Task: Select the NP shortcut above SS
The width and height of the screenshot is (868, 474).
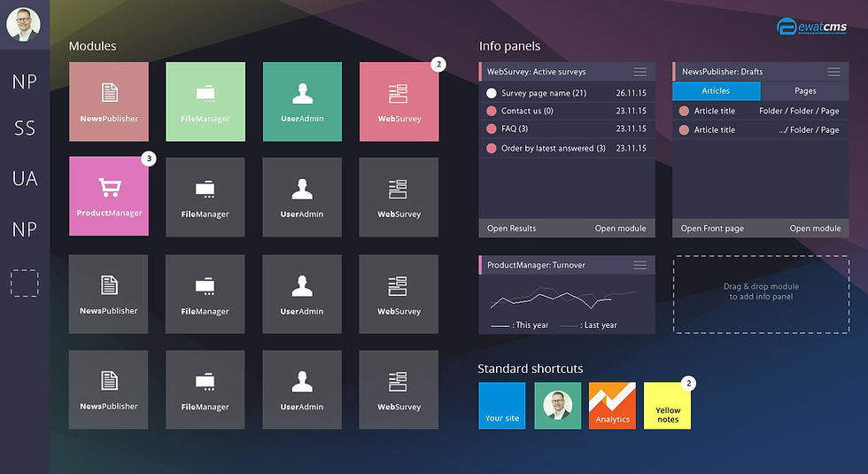Action: pyautogui.click(x=25, y=82)
